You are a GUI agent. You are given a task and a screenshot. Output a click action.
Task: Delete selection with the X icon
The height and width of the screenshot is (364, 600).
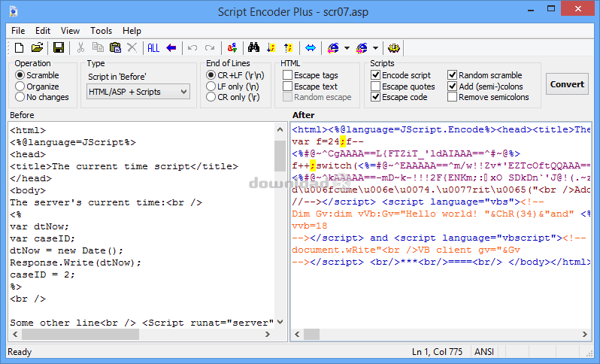pos(132,48)
